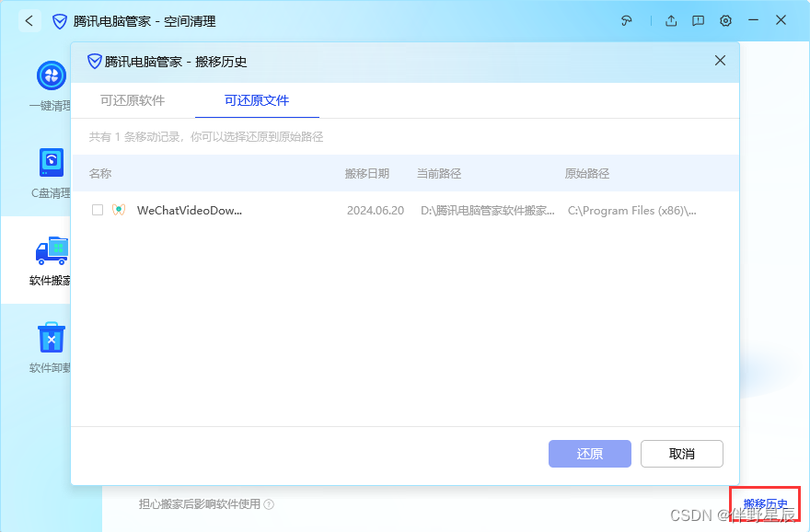Click the 还原 button
810x532 pixels.
point(589,454)
